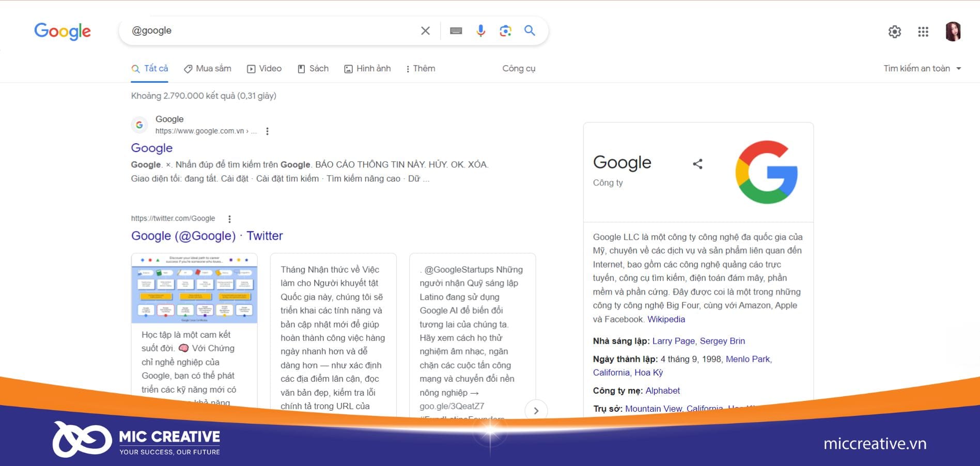Select the Tất cả tab

(x=150, y=69)
